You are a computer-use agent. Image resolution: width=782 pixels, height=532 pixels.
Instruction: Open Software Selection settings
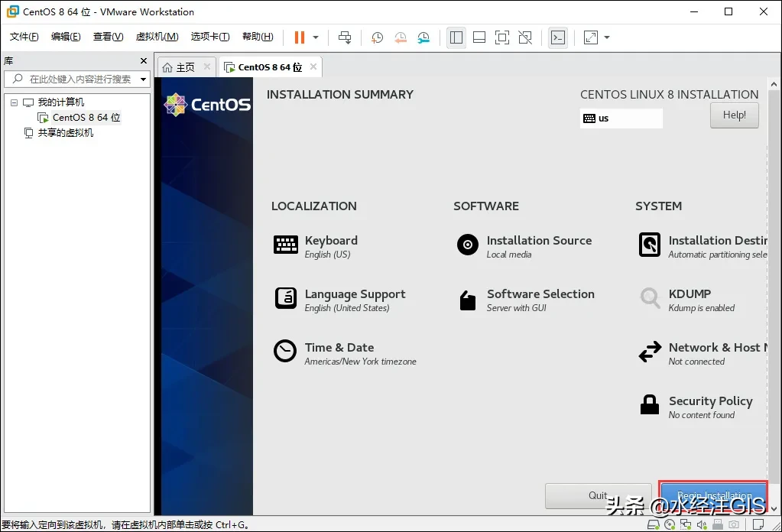pyautogui.click(x=525, y=300)
